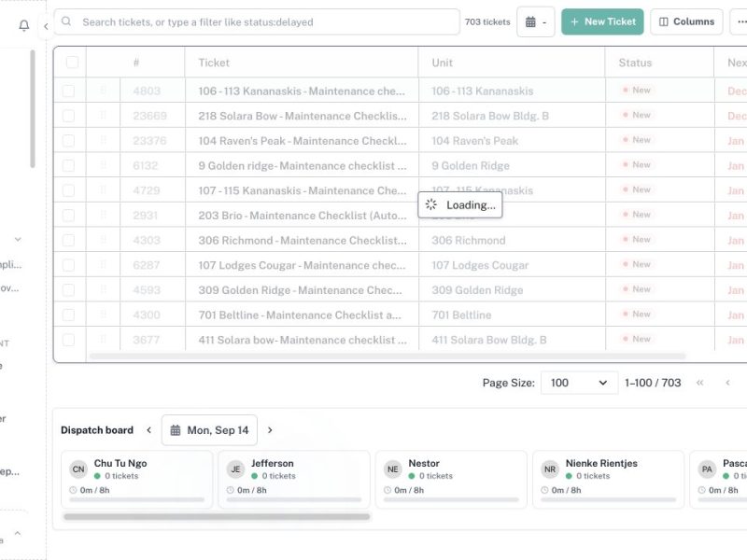The width and height of the screenshot is (747, 560).
Task: Click Nienke Rientjes' capacity progress bar
Action: point(609,499)
